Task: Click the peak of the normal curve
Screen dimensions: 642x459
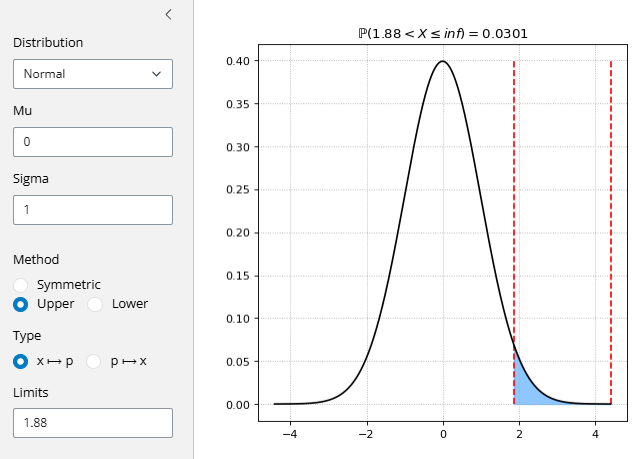Action: click(x=443, y=62)
